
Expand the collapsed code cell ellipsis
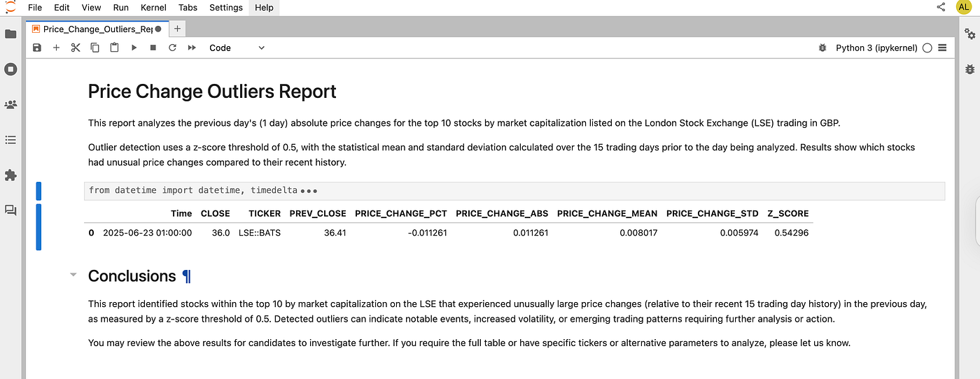(311, 190)
